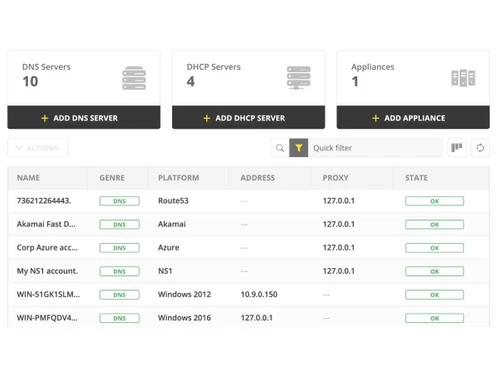Click OK state badge in NS1 row
Image resolution: width=500 pixels, height=375 pixels.
click(x=434, y=271)
